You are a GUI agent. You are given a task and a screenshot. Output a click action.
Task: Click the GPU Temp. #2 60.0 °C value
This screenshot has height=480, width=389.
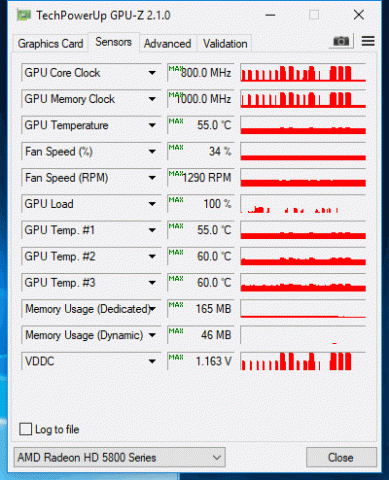coord(201,257)
